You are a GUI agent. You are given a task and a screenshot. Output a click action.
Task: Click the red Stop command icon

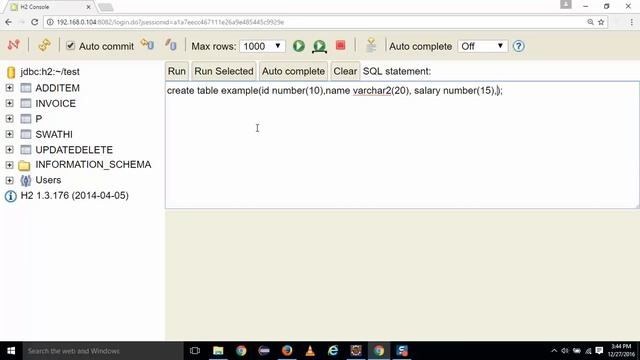pyautogui.click(x=340, y=45)
